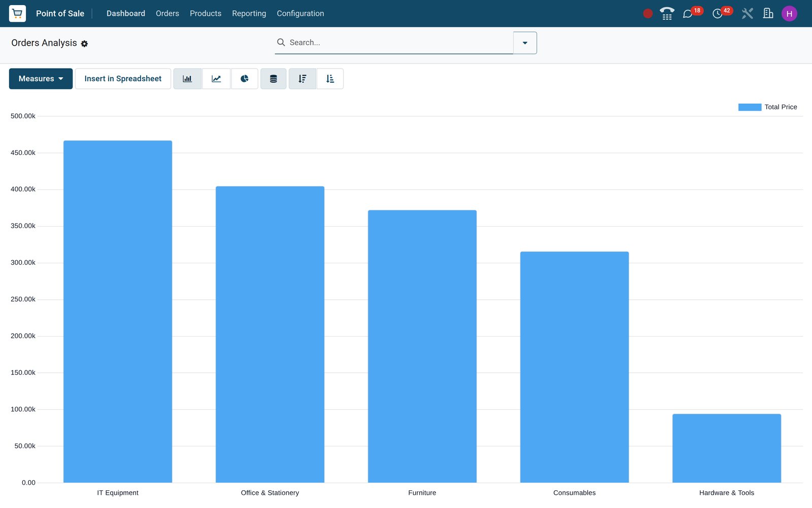Click the Office & Stationery bar
The height and width of the screenshot is (508, 812).
pyautogui.click(x=270, y=334)
